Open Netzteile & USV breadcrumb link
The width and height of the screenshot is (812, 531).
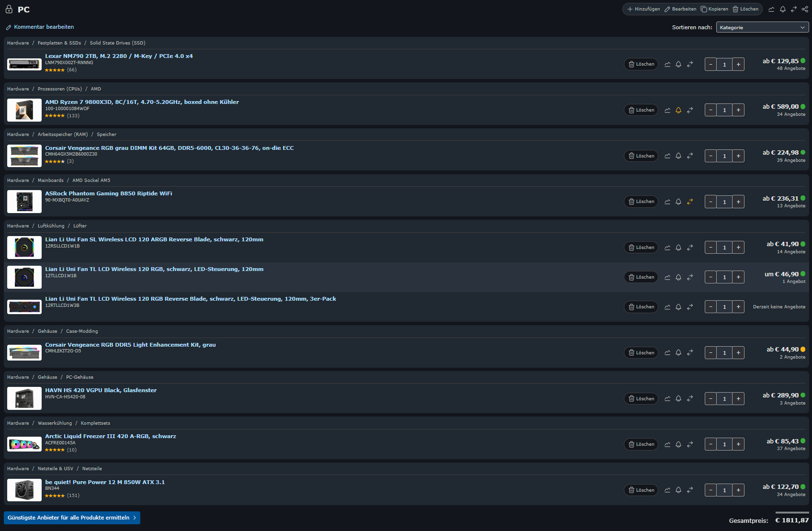click(56, 469)
